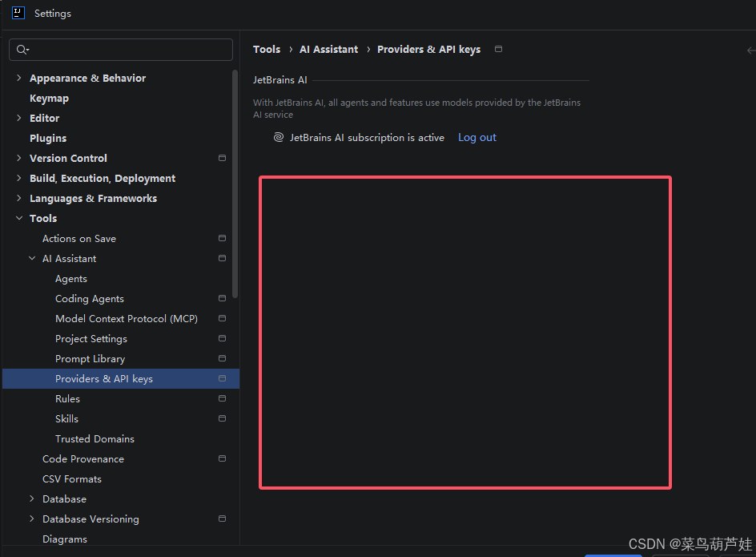Select Build, Execution, Deployment category
Viewport: 756px width, 557px height.
pyautogui.click(x=103, y=179)
